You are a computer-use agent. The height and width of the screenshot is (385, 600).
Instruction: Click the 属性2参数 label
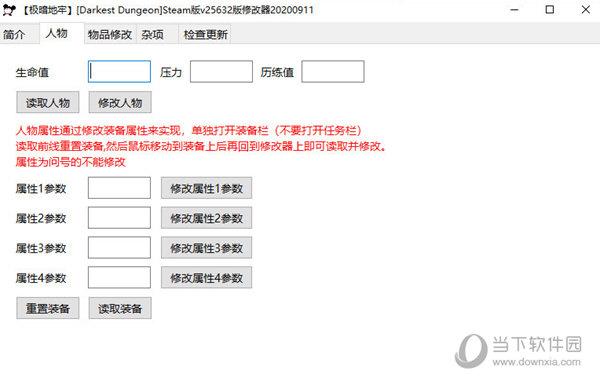(41, 219)
